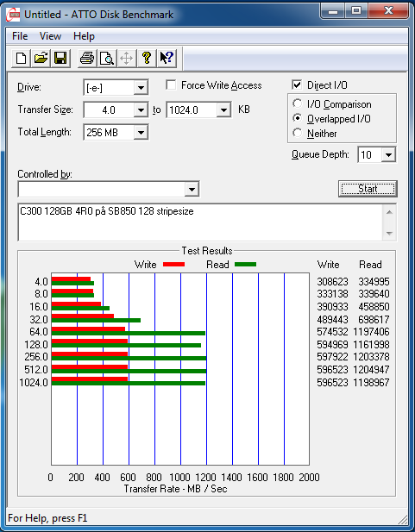415x532 pixels.
Task: Click the New document toolbar icon
Action: click(x=21, y=59)
